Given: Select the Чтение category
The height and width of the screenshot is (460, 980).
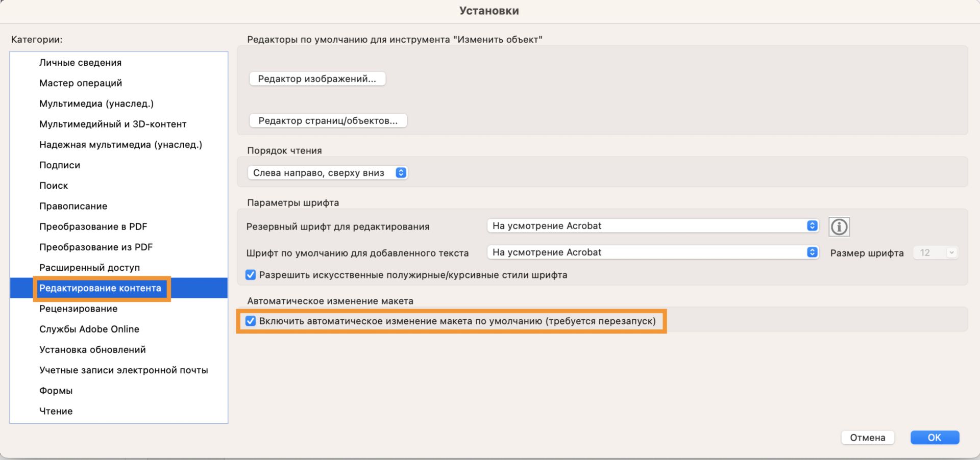Looking at the screenshot, I should pyautogui.click(x=56, y=411).
